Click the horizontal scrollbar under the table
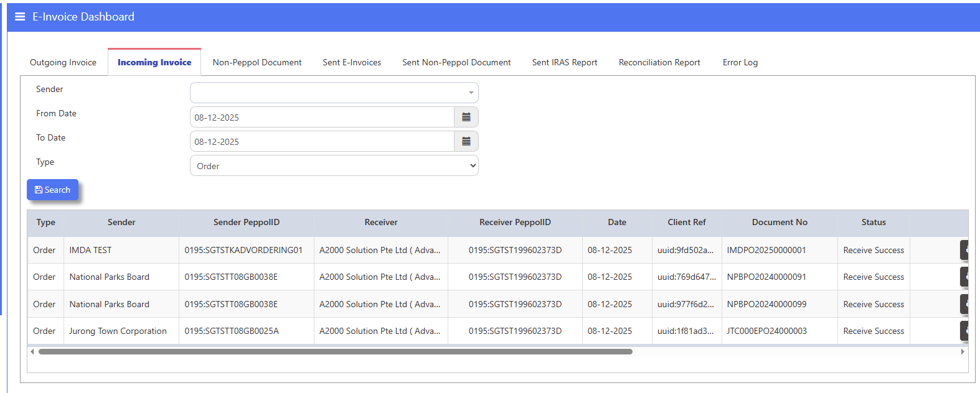This screenshot has width=980, height=393. pos(335,351)
